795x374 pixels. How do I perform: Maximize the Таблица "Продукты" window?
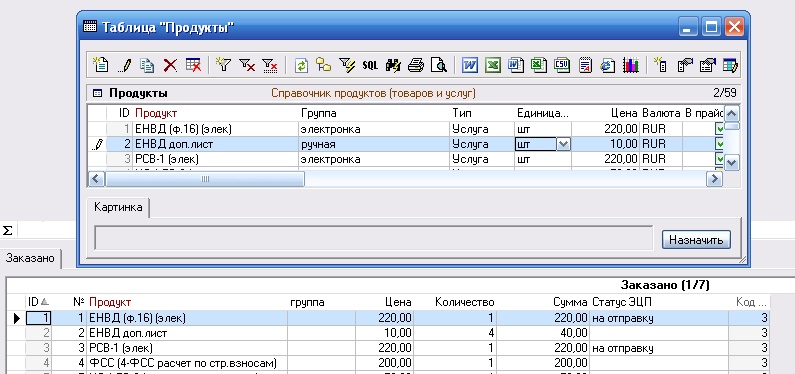pyautogui.click(x=711, y=27)
